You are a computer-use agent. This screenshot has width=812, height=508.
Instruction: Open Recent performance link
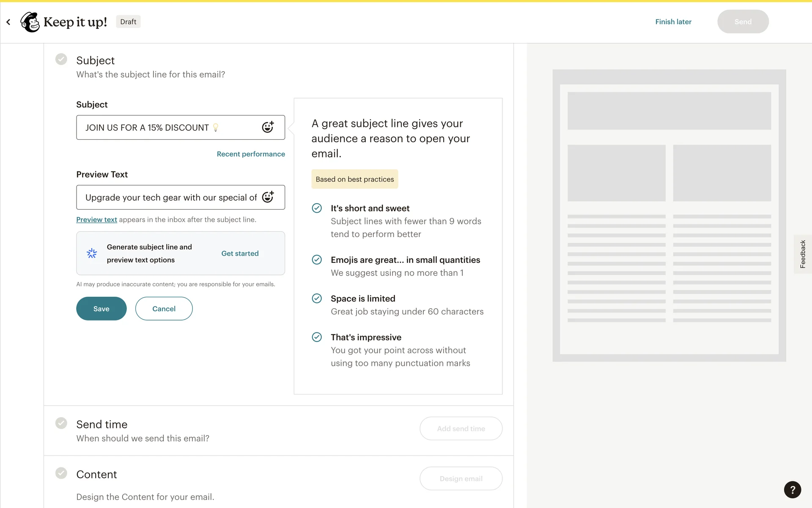[x=251, y=154]
